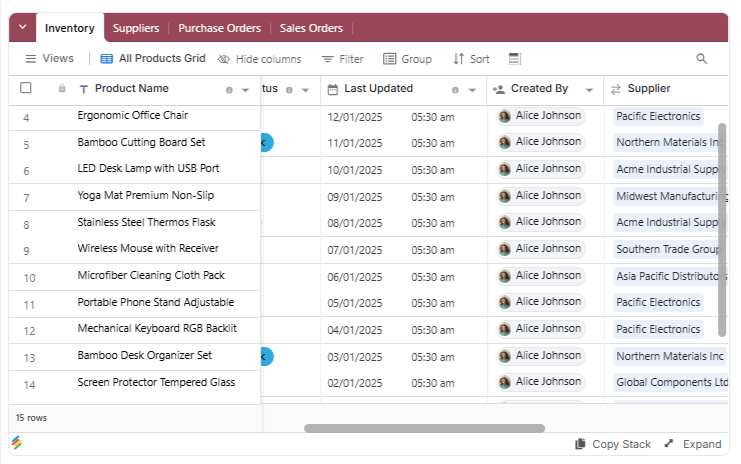Image resolution: width=741 pixels, height=464 pixels.
Task: Open the Sort options
Action: (x=471, y=59)
